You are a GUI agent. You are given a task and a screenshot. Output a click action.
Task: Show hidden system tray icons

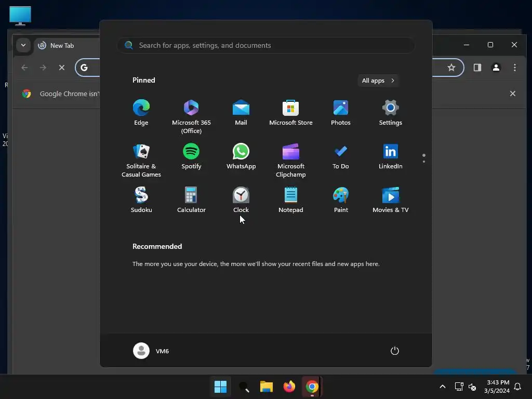pos(443,387)
